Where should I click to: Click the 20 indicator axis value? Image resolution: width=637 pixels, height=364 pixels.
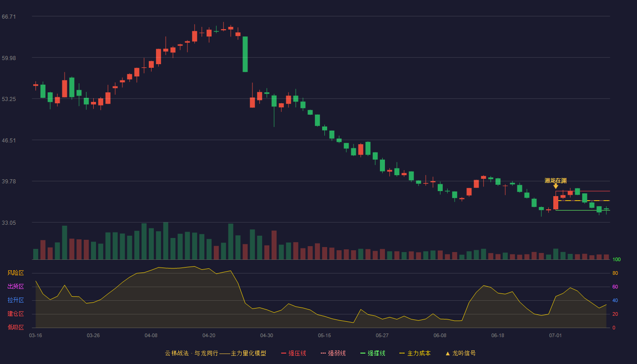(x=615, y=314)
